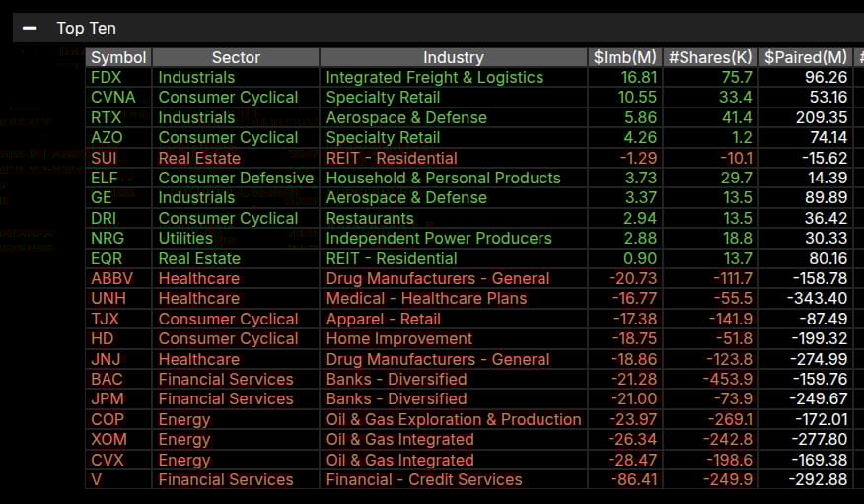Click the 16.81 imbalance value for FDX
This screenshot has height=504, width=864.
pos(625,77)
